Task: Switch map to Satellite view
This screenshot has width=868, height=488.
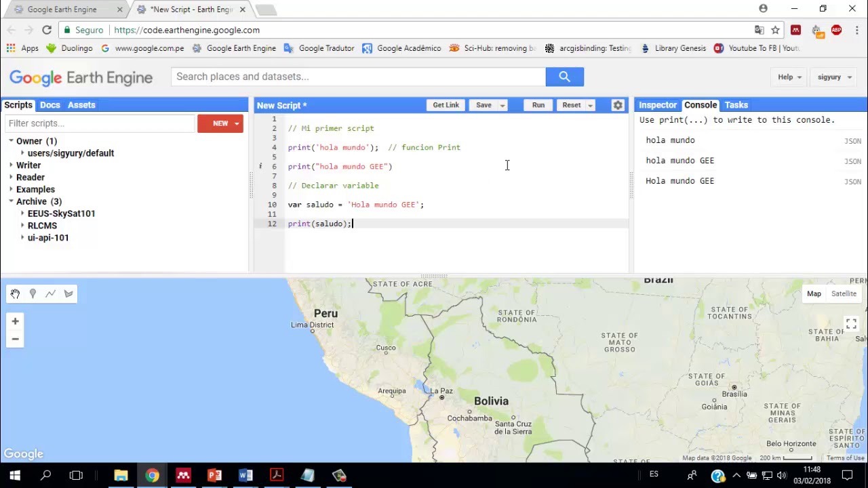Action: [x=844, y=293]
